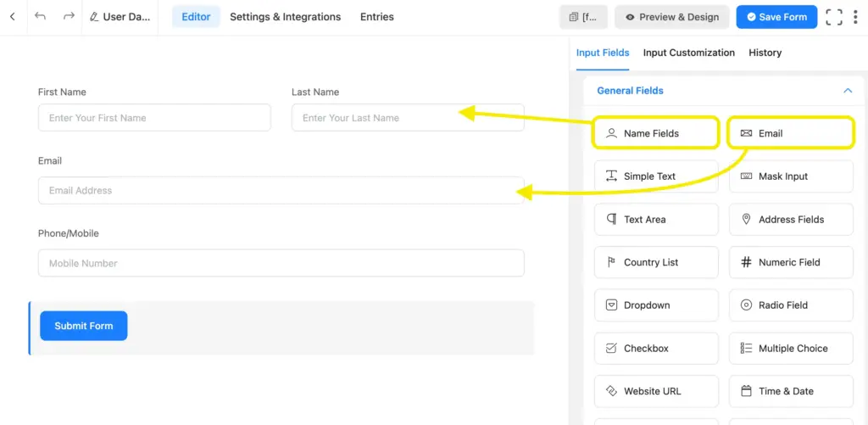Open the Entries tab
The image size is (868, 425).
pos(377,17)
